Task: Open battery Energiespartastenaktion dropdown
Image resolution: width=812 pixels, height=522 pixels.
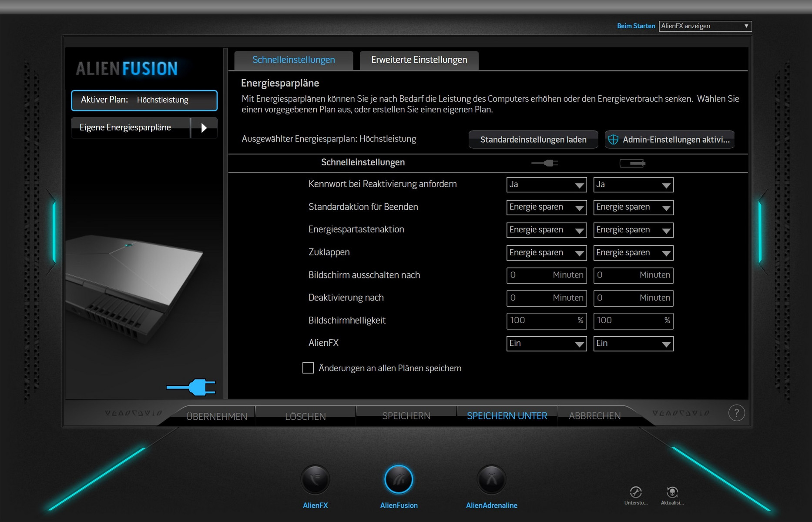Action: (x=633, y=230)
